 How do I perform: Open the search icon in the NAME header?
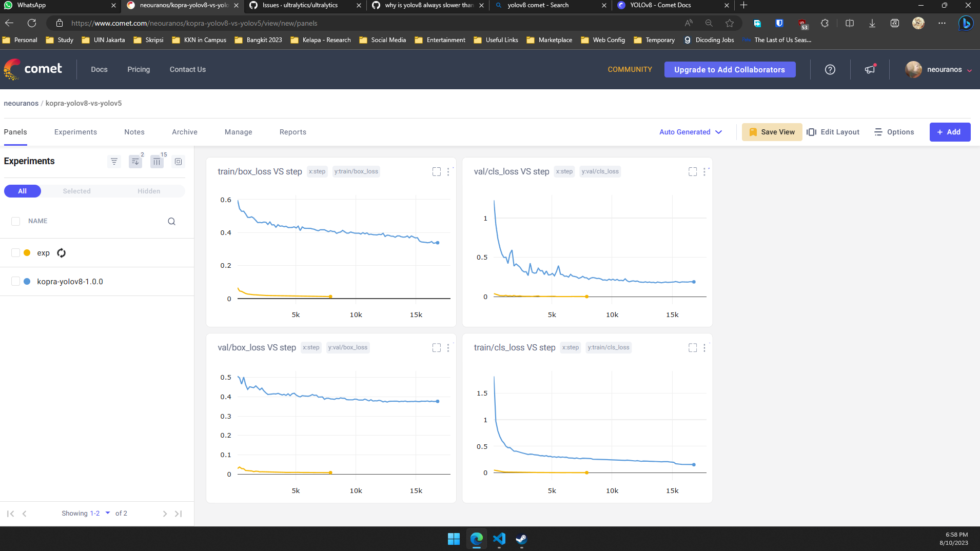click(171, 221)
